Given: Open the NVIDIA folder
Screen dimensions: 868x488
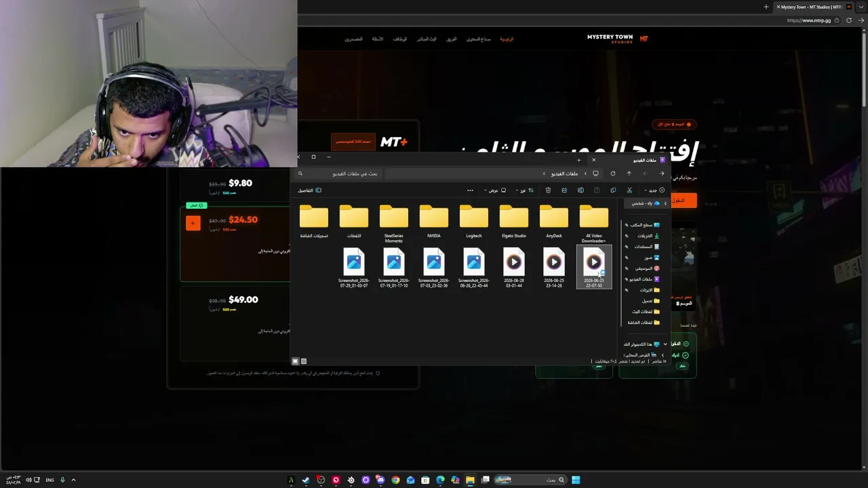Looking at the screenshot, I should [434, 222].
